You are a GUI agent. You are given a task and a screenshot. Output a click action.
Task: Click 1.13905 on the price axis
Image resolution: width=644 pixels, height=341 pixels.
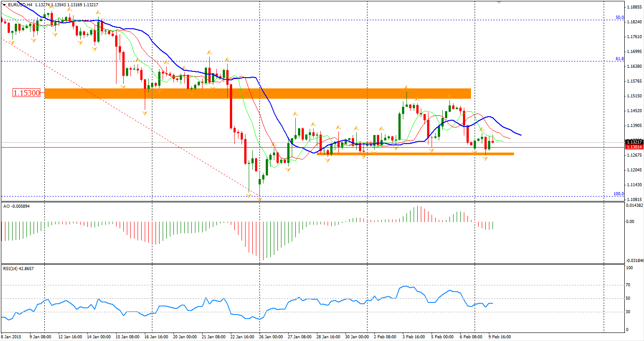634,126
